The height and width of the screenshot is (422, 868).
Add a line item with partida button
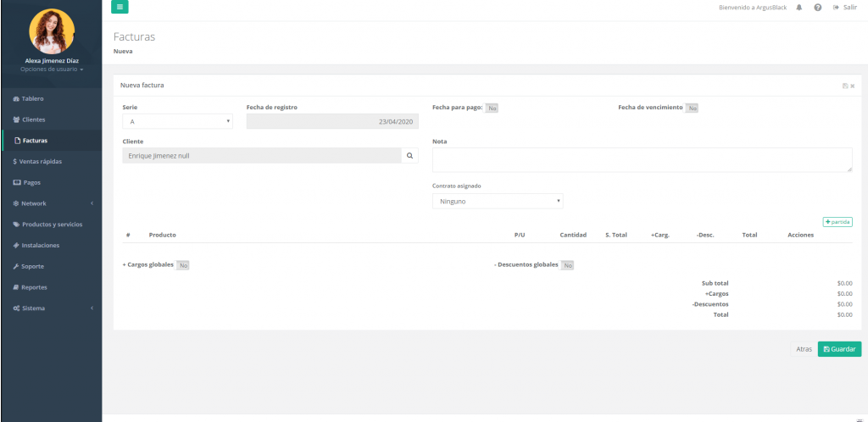[x=837, y=222]
